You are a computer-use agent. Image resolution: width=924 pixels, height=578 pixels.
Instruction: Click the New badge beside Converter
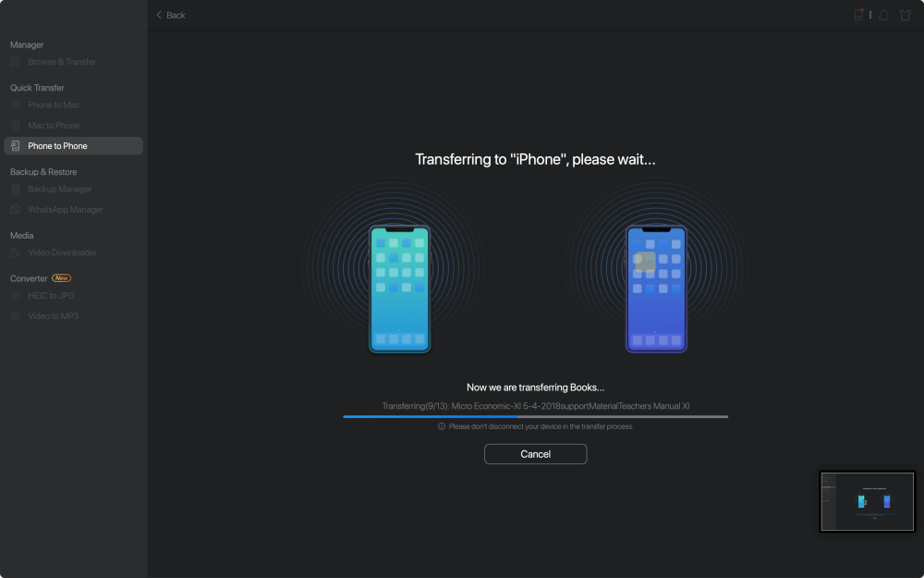61,278
